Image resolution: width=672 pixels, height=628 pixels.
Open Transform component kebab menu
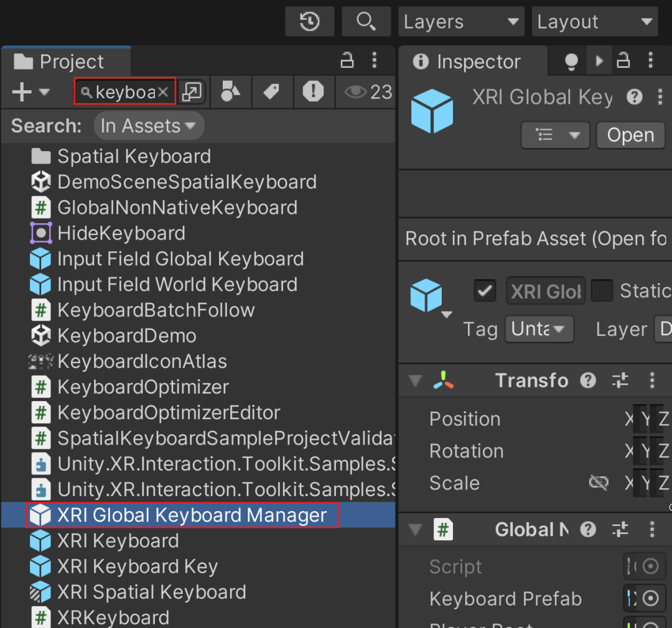point(652,380)
